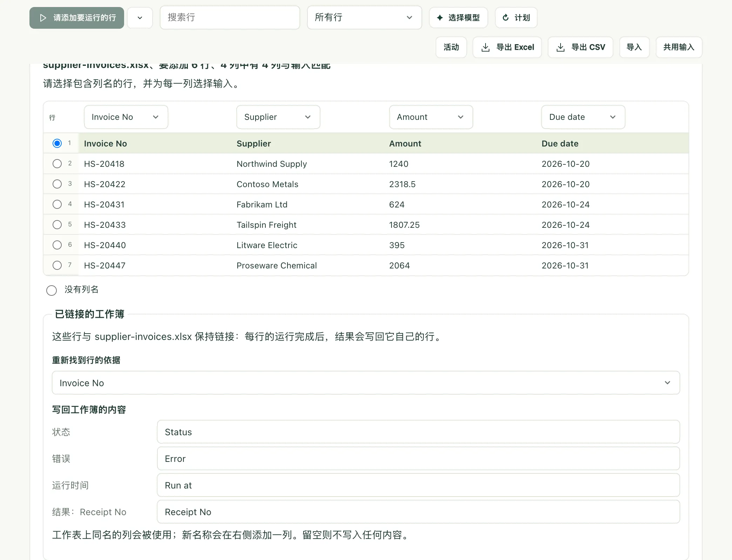Screen dimensions: 732x560
Task: Edit the 错误 Error column field
Action: click(418, 458)
